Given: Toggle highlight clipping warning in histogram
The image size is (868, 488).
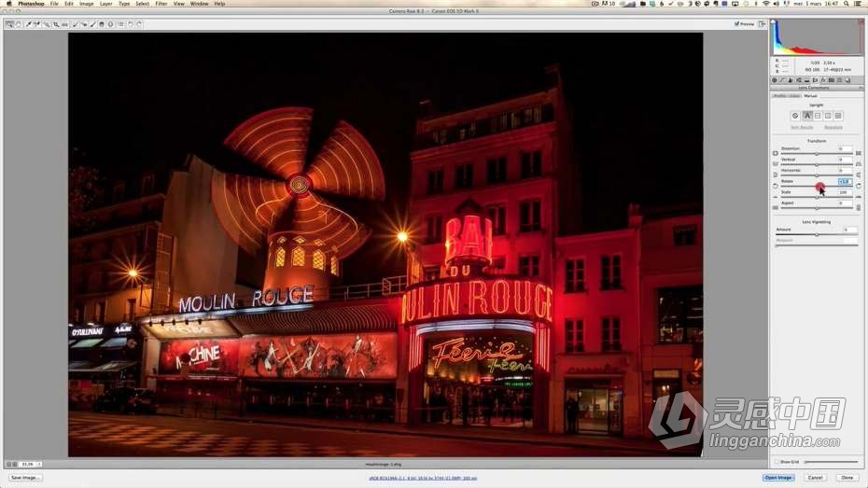Looking at the screenshot, I should [861, 22].
